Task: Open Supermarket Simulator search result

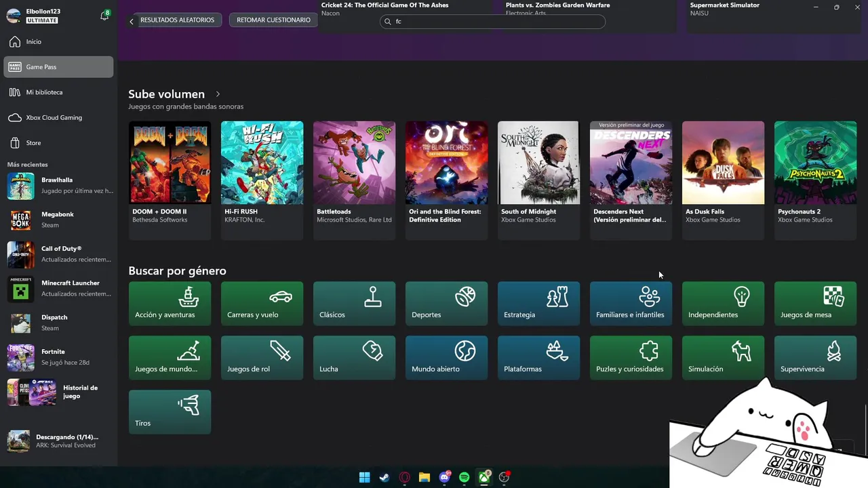Action: (x=774, y=16)
